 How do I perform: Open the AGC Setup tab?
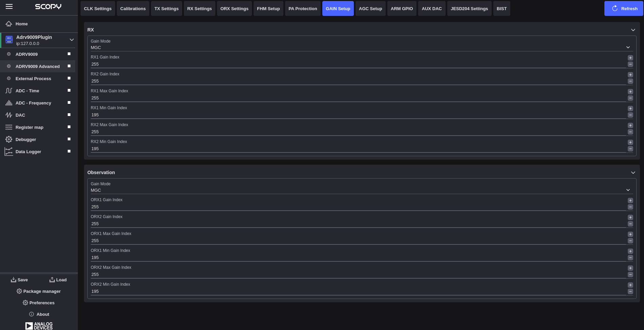(x=370, y=8)
